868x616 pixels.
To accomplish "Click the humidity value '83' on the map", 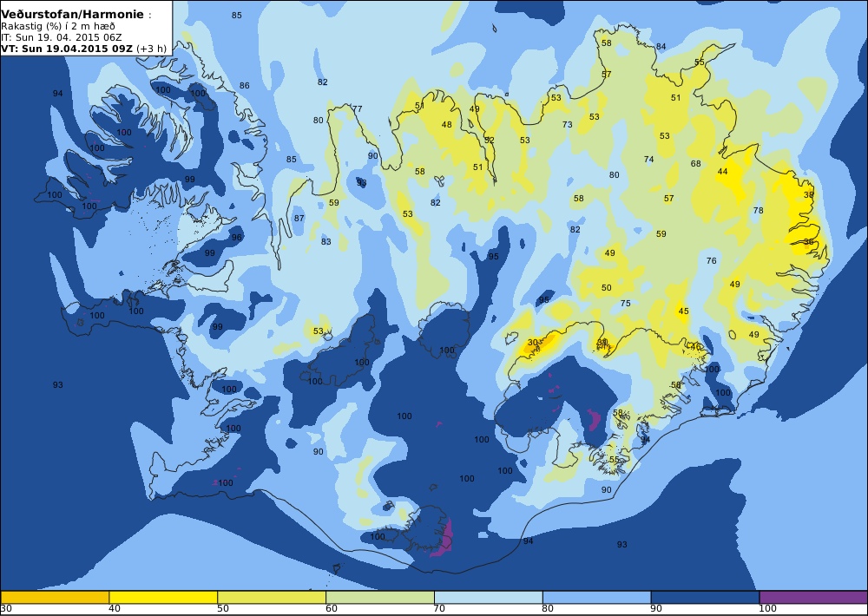I will pos(326,242).
